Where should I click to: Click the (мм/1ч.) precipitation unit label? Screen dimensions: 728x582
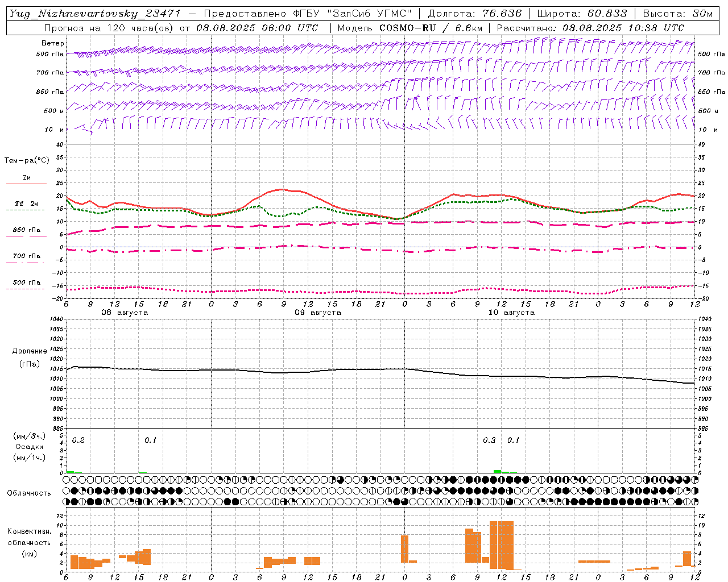[30, 458]
